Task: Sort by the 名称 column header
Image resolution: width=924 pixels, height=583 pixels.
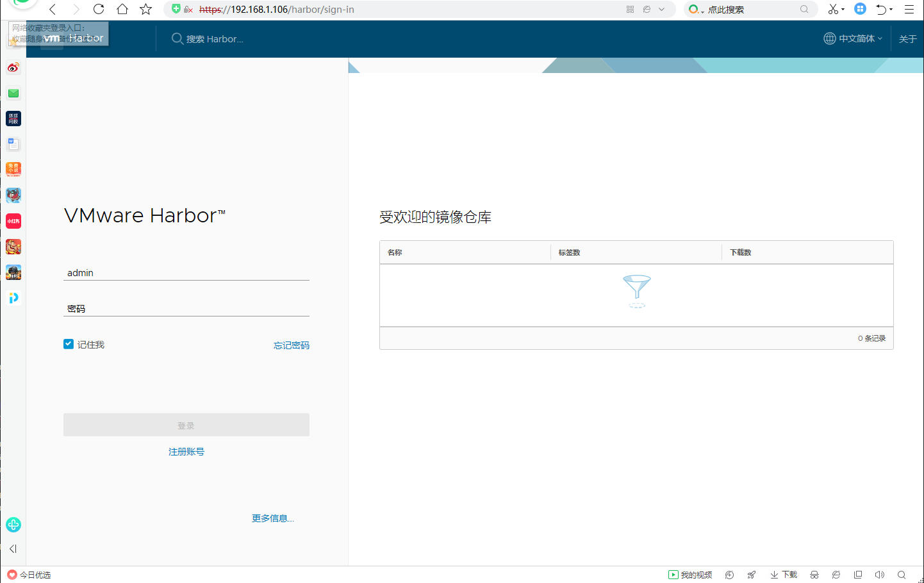Action: pos(395,252)
